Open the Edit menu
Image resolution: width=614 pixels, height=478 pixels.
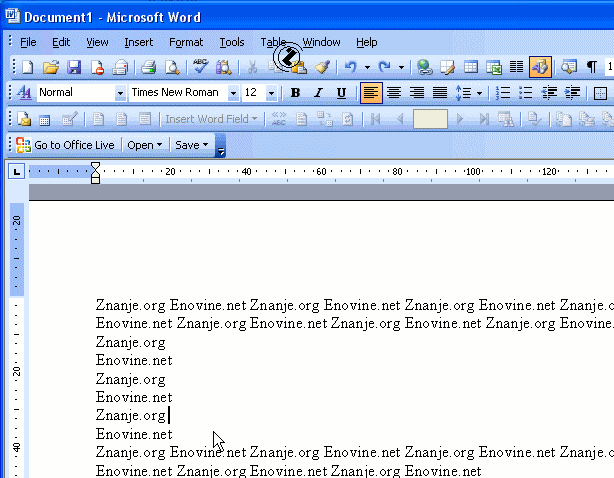[x=61, y=42]
